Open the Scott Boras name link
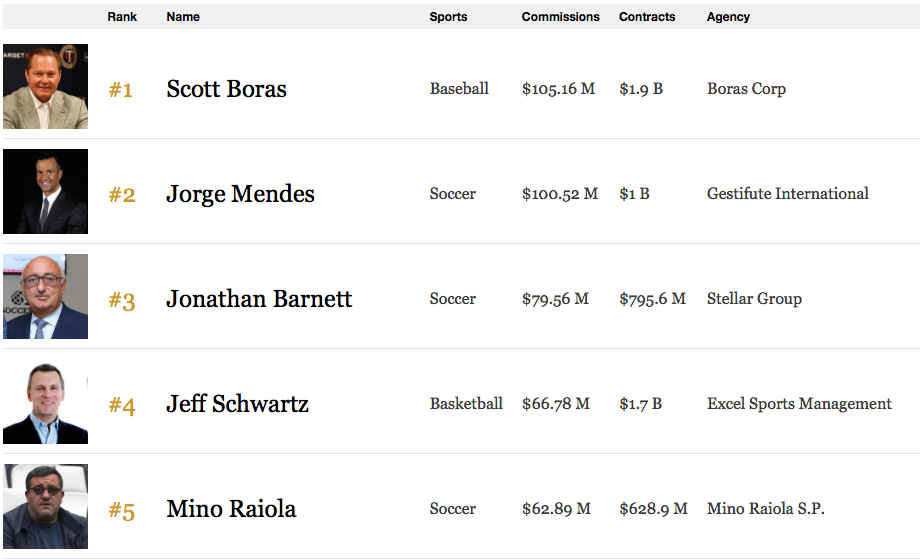 [x=226, y=89]
